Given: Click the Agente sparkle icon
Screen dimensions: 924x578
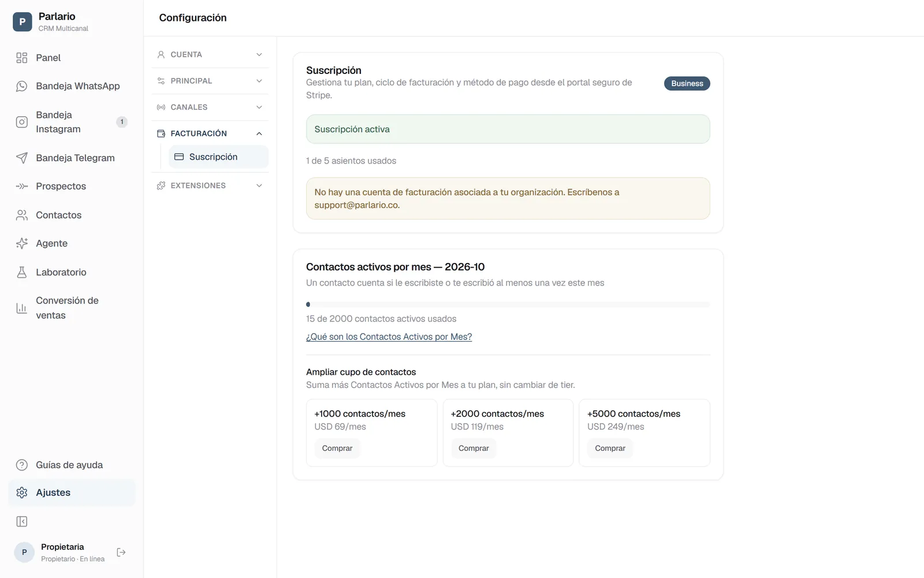Looking at the screenshot, I should pos(22,243).
